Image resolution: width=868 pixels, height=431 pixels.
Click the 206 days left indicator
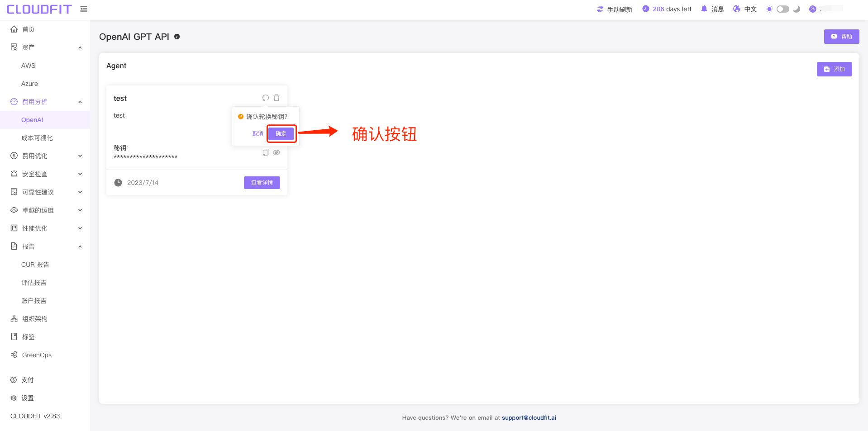point(667,9)
